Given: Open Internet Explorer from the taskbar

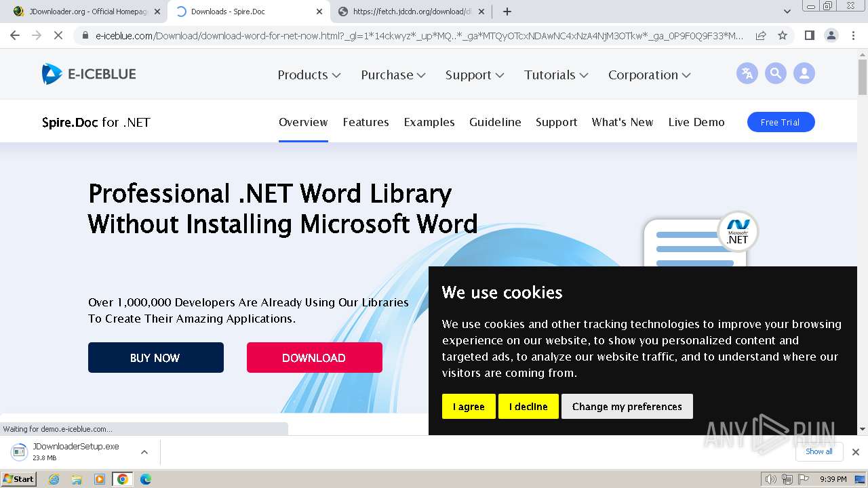Looking at the screenshot, I should [54, 479].
